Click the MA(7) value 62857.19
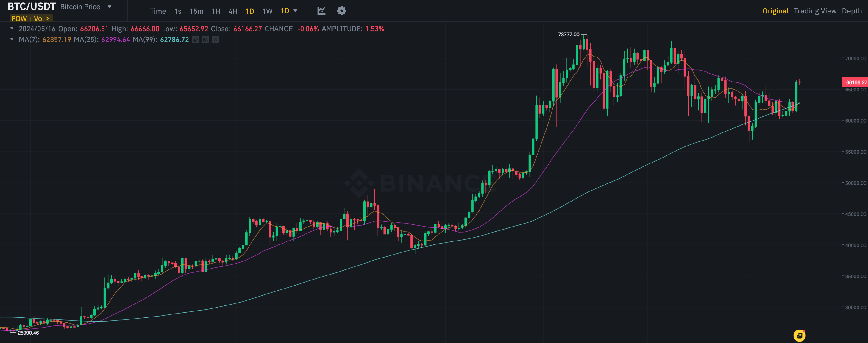868x343 pixels. point(57,39)
